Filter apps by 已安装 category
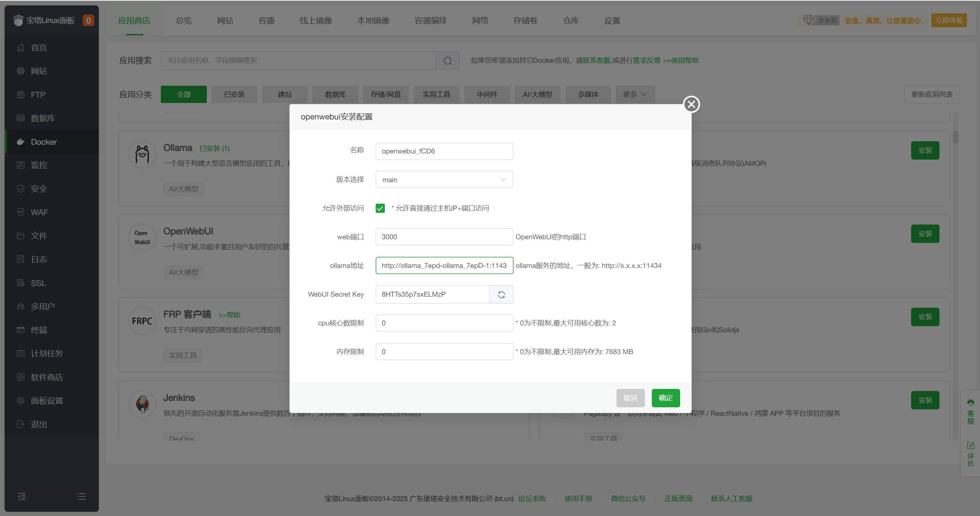Screen dimensions: 980x516 tap(234, 95)
